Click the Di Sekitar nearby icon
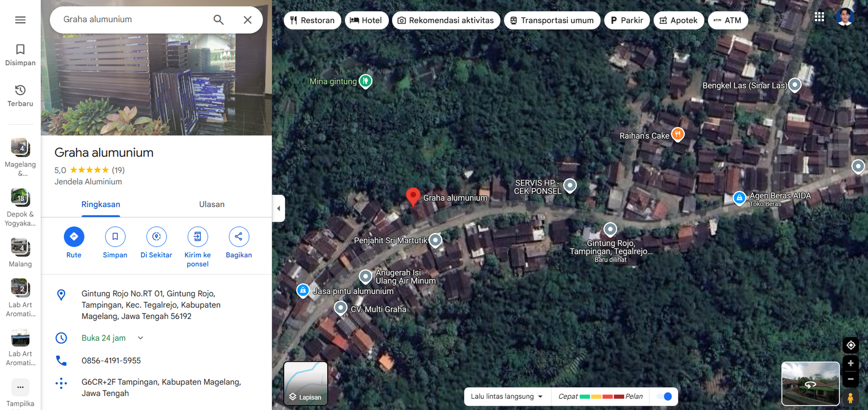Screen dimensions: 868x410 click(156, 236)
